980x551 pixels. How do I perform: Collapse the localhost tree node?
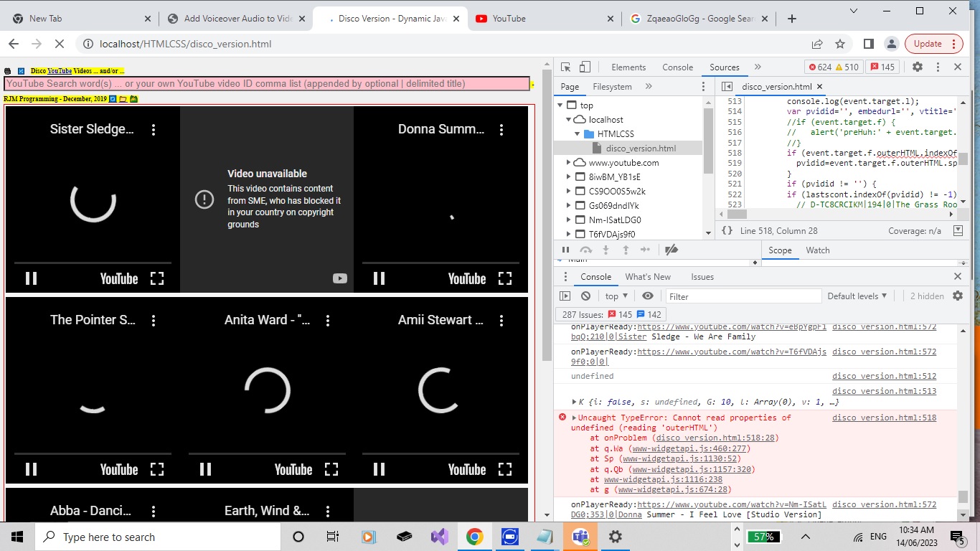[x=568, y=120]
